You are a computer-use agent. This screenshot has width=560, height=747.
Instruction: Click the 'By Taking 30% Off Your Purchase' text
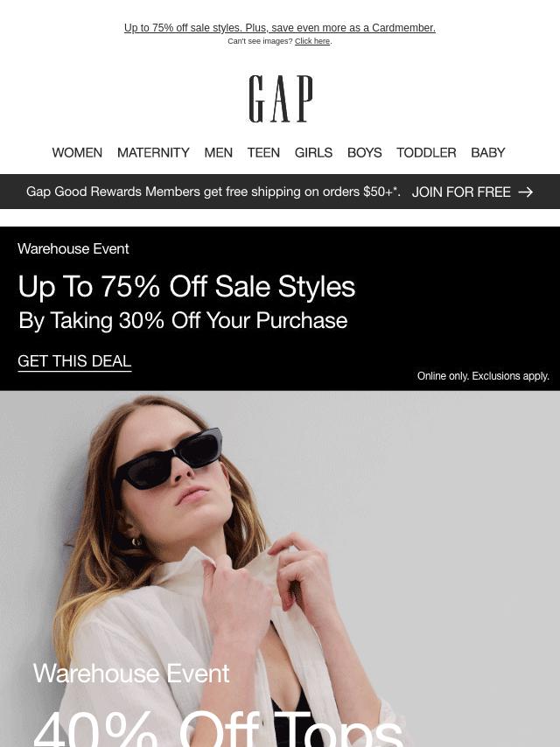[x=183, y=320]
